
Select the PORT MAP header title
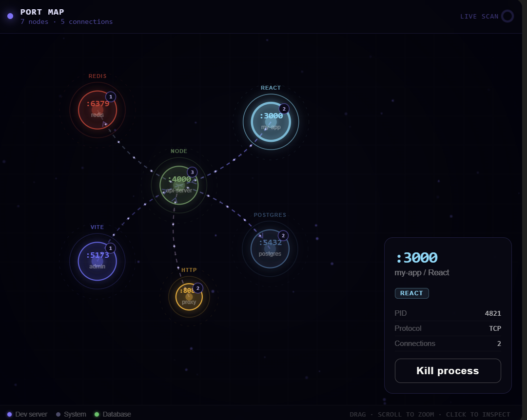(x=42, y=12)
